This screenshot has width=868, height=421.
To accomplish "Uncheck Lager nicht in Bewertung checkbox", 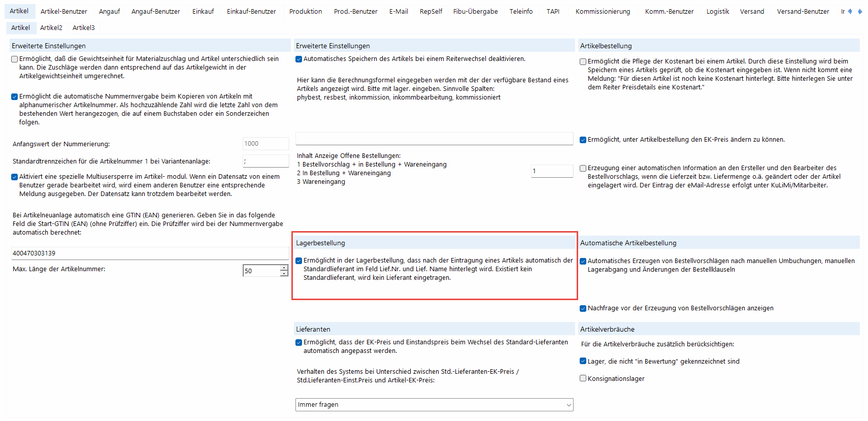I will coord(583,362).
